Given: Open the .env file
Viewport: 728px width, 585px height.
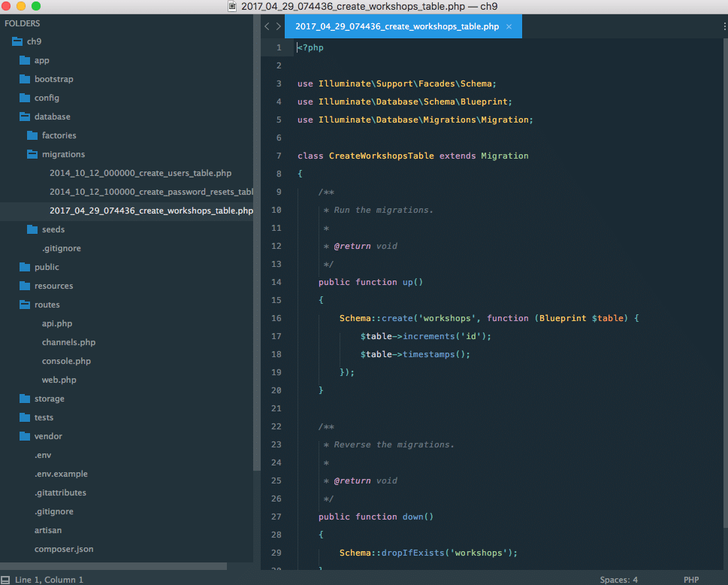Looking at the screenshot, I should (43, 456).
